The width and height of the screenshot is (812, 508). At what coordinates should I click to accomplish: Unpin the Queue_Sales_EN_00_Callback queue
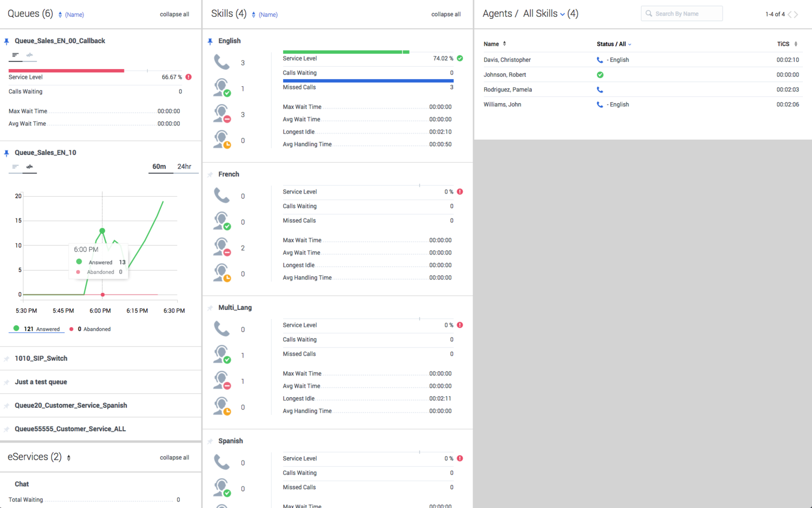[7, 41]
